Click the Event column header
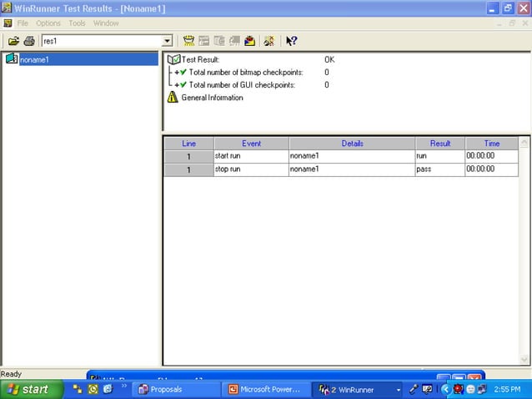Viewport: 532px width, 399px height. click(252, 144)
